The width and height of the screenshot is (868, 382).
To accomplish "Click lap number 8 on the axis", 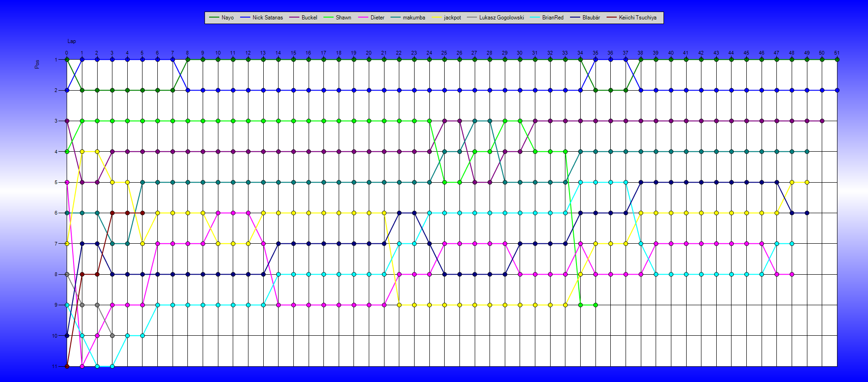I will pyautogui.click(x=187, y=53).
